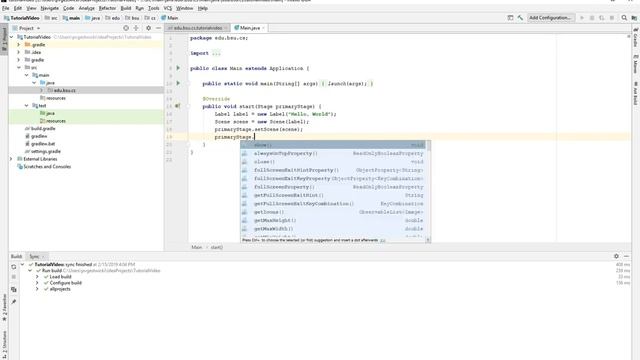Viewport: 640px width, 360px height.
Task: Click the disabled Run arrow beside Add Configuration
Action: [x=582, y=18]
